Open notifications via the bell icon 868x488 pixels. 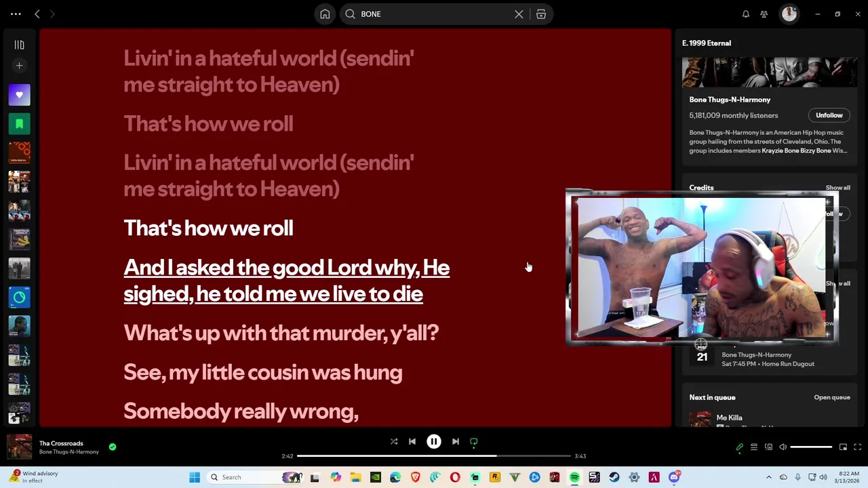pyautogui.click(x=746, y=14)
